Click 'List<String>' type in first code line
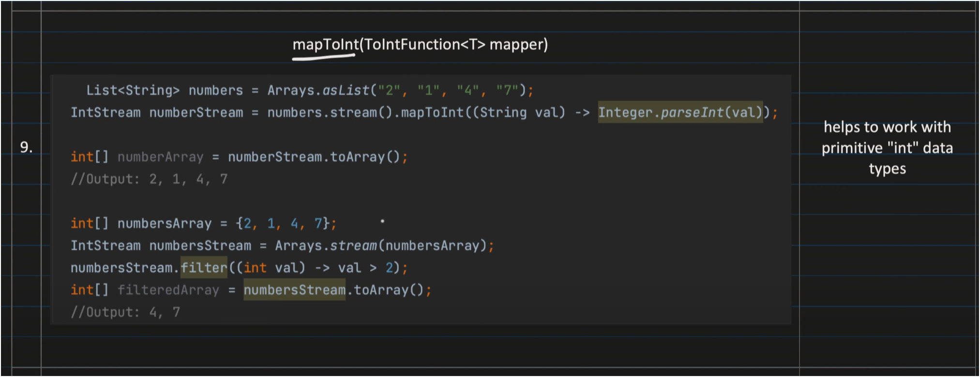980x377 pixels. (x=133, y=90)
